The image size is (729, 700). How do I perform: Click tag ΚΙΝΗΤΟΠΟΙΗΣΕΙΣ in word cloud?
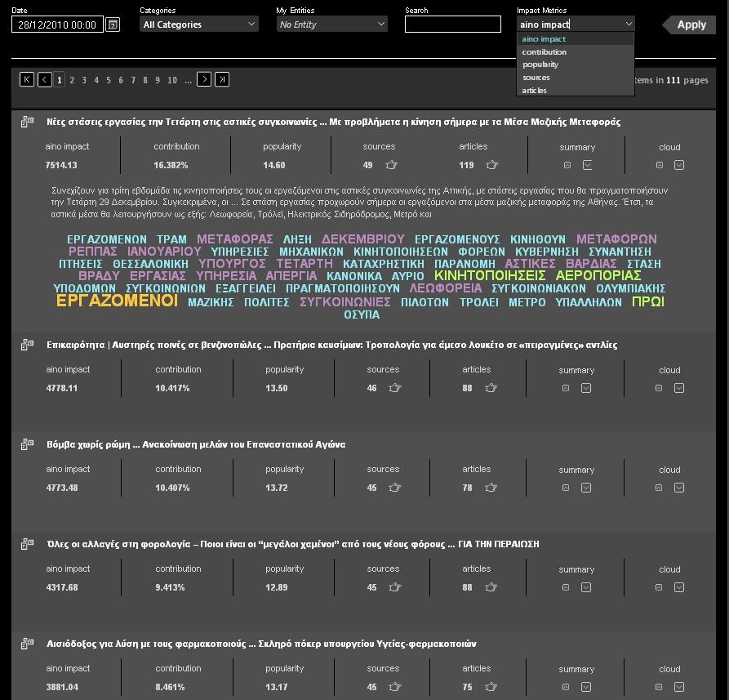point(490,275)
